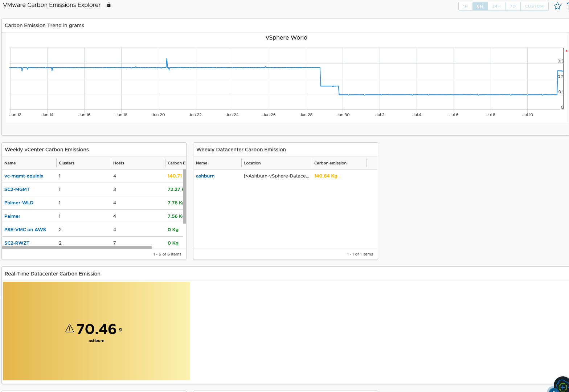Sort vCenter table by Carbon Emission column
The width and height of the screenshot is (569, 392).
point(176,163)
